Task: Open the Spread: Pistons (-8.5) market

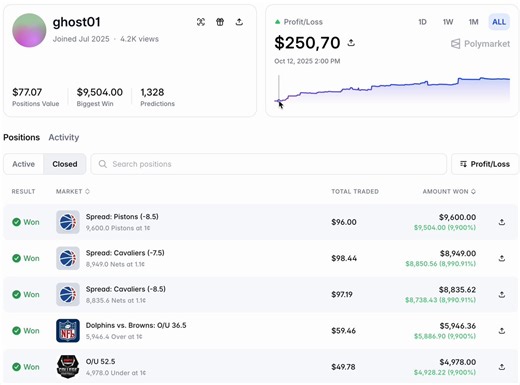Action: [x=122, y=217]
